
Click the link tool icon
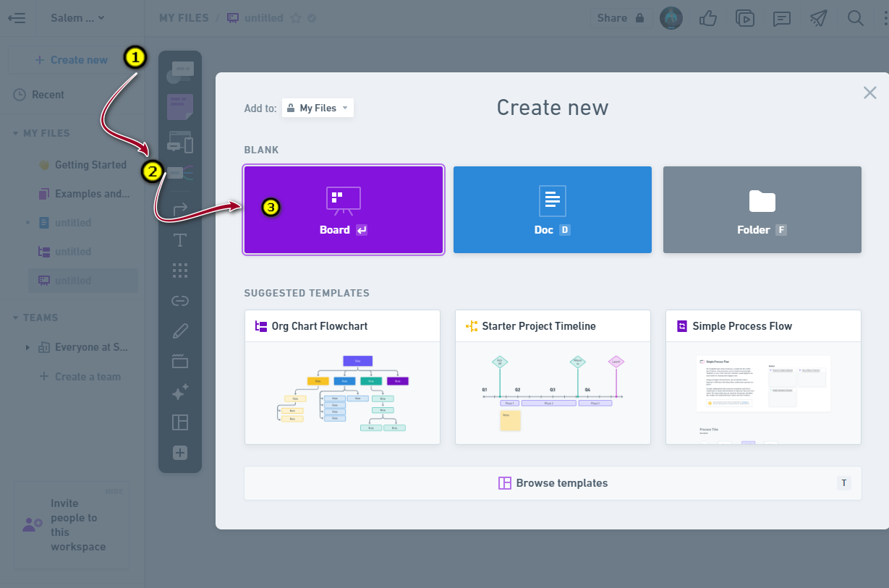(x=180, y=301)
